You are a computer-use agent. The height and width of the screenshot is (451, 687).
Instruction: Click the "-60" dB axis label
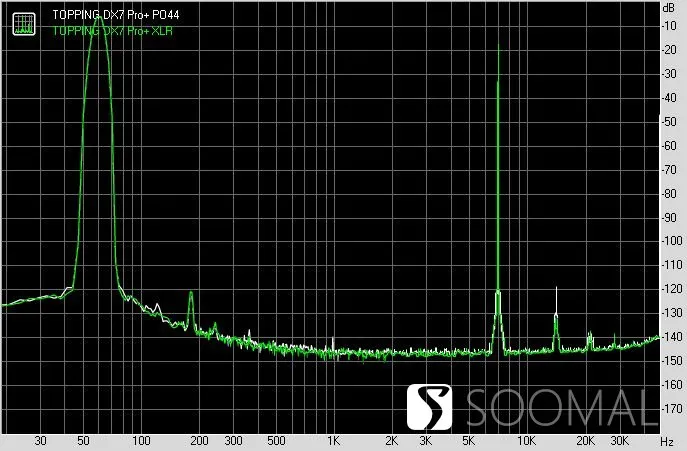669,146
